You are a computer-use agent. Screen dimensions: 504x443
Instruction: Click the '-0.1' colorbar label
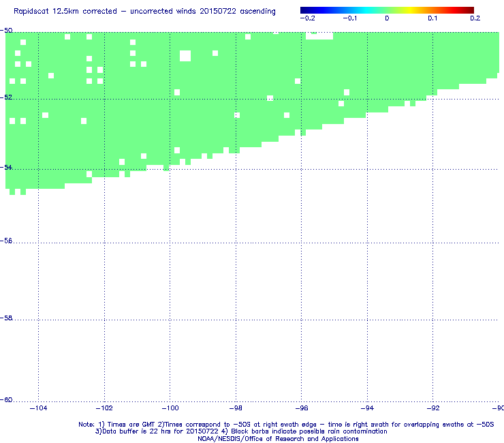(349, 18)
